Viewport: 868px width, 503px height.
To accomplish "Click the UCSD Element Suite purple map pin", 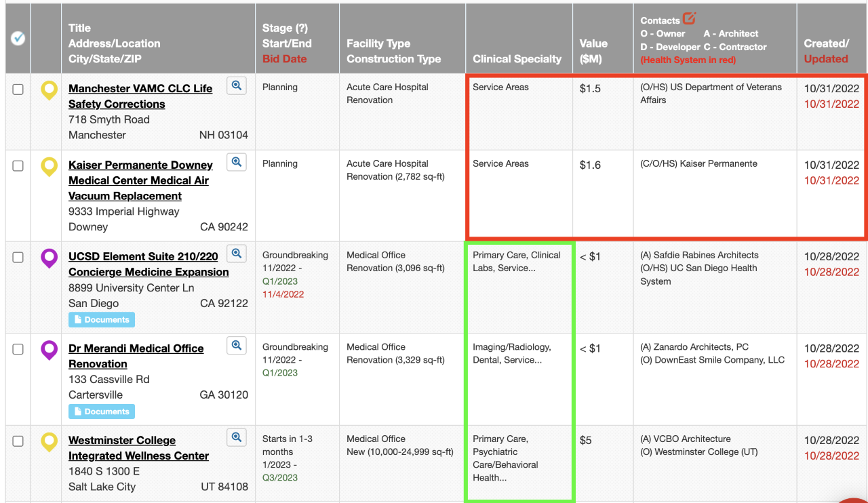I will click(x=50, y=258).
